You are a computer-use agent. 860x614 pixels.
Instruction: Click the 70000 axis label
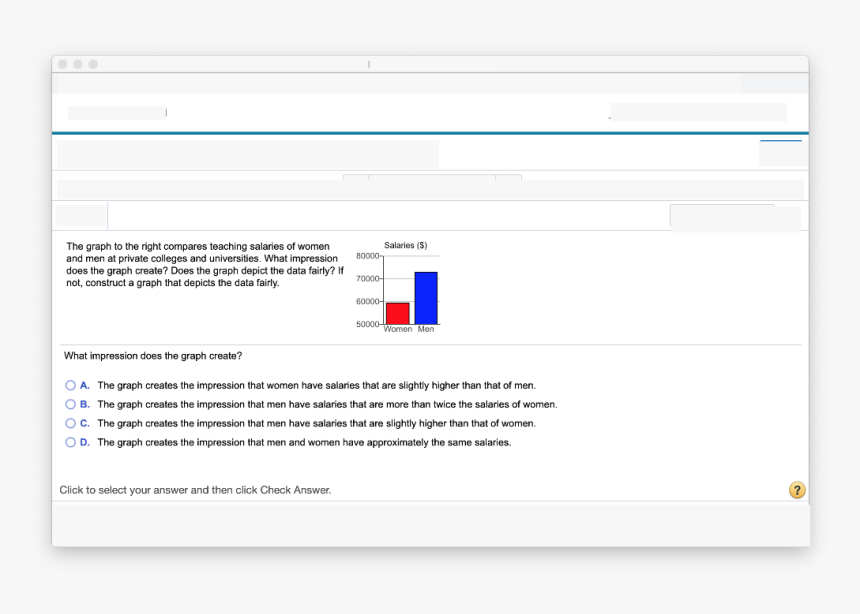click(x=367, y=279)
